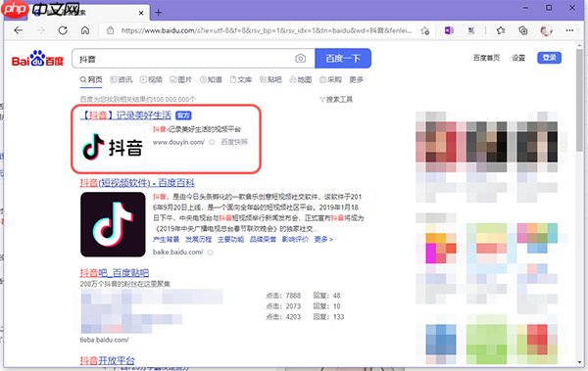
Task: Close the current browser tab
Action: [141, 13]
